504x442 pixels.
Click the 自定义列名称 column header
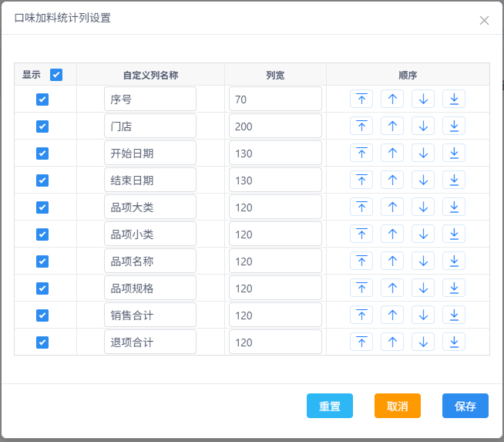pos(150,76)
